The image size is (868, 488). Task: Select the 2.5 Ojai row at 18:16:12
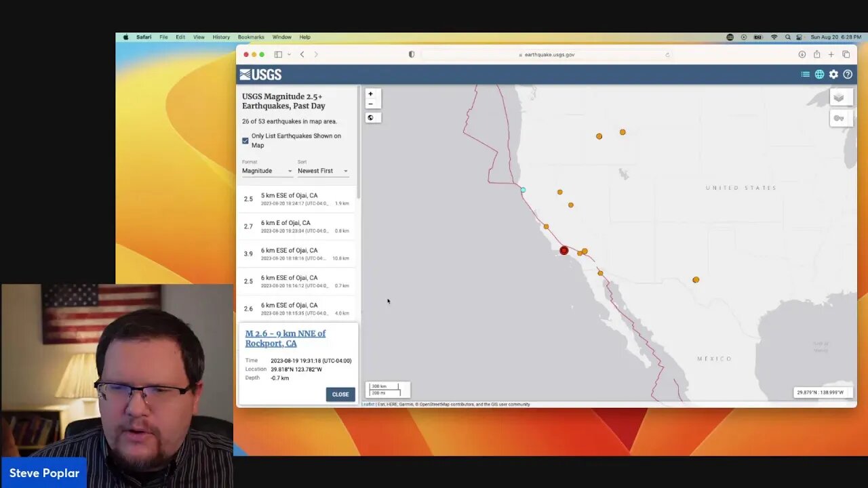(296, 281)
